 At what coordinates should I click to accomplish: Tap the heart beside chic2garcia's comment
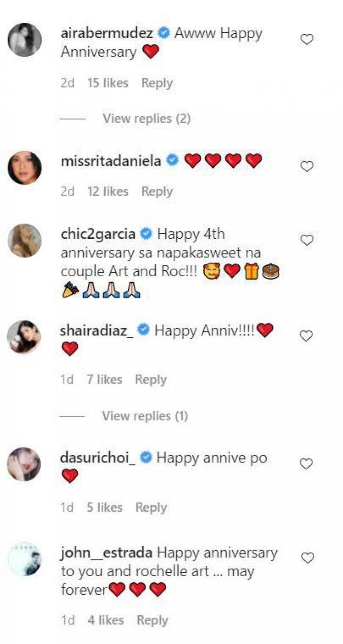pos(307,240)
